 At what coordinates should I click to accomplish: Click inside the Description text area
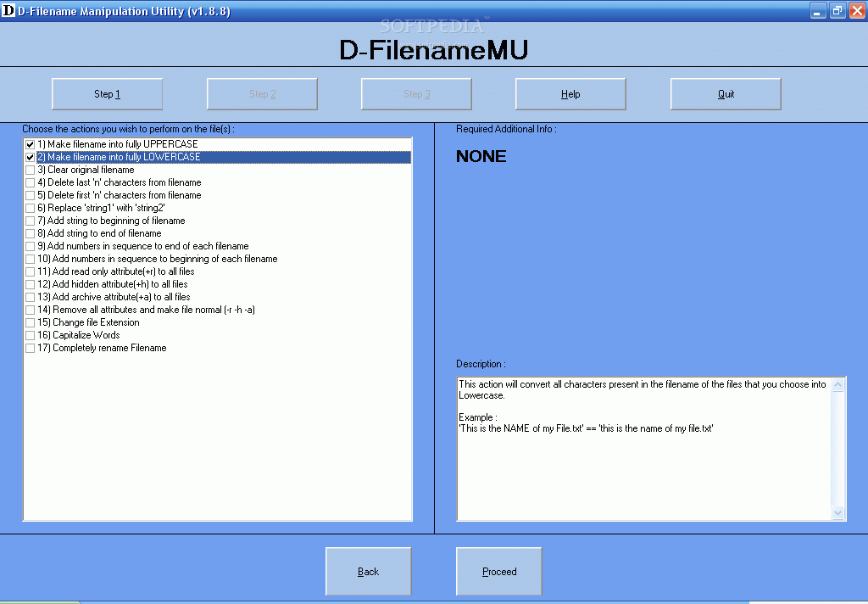[x=644, y=449]
